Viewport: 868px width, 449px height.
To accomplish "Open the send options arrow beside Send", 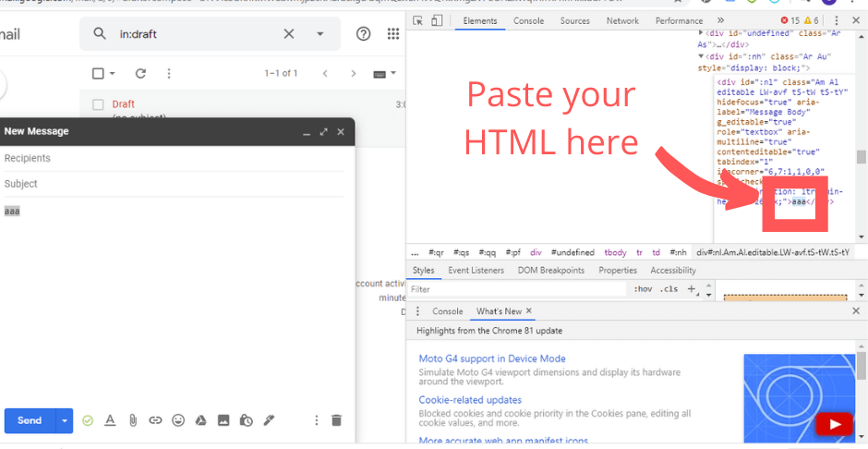I will pyautogui.click(x=65, y=420).
